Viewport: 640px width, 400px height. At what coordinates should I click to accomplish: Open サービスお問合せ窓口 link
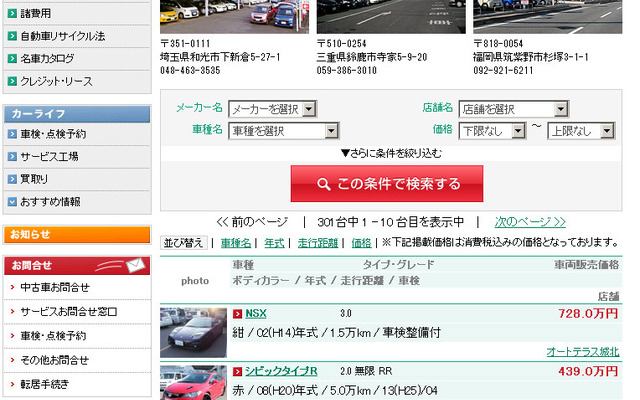tap(69, 312)
